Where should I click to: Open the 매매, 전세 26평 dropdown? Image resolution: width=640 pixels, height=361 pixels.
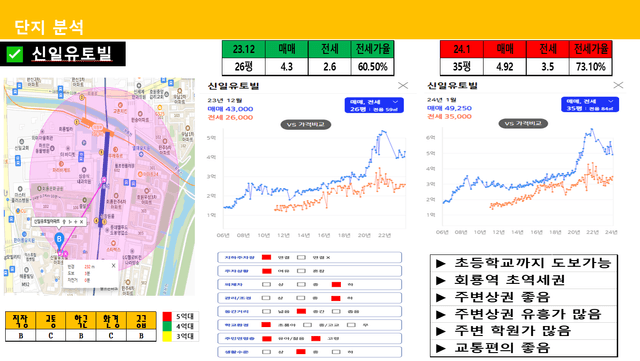click(x=374, y=105)
